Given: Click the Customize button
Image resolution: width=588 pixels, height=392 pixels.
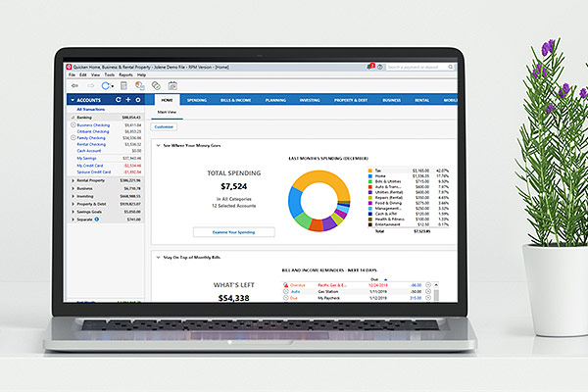Looking at the screenshot, I should (164, 126).
